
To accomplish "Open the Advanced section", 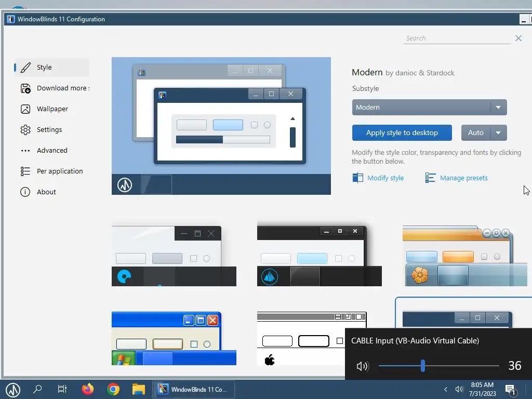I will coord(51,150).
